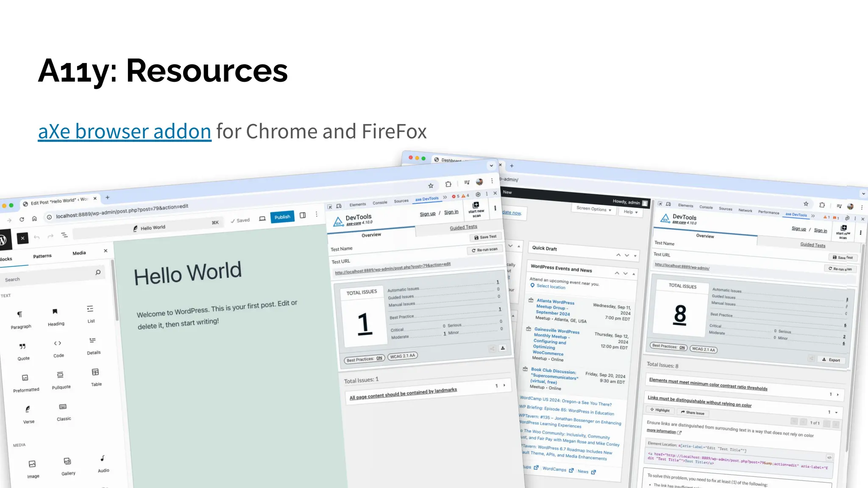Screen dimensions: 868x488
Task: Open Guided Tests tab in left axe panel
Action: [463, 227]
